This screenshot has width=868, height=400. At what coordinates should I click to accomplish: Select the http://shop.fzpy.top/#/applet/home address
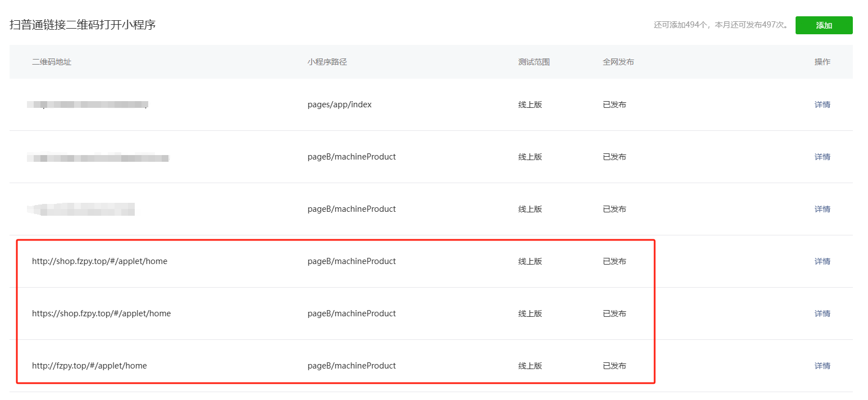tap(99, 261)
